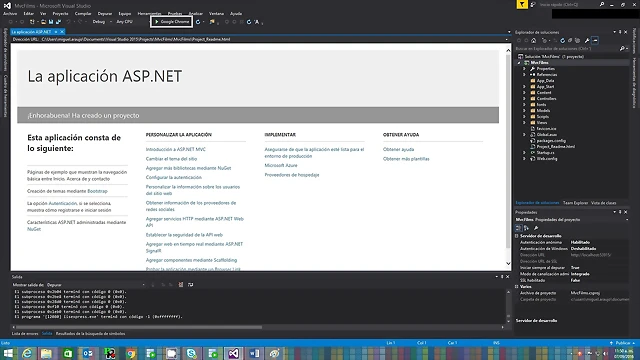
Task: Open the Introducción a ASP.NET MVC link
Action: [x=176, y=149]
